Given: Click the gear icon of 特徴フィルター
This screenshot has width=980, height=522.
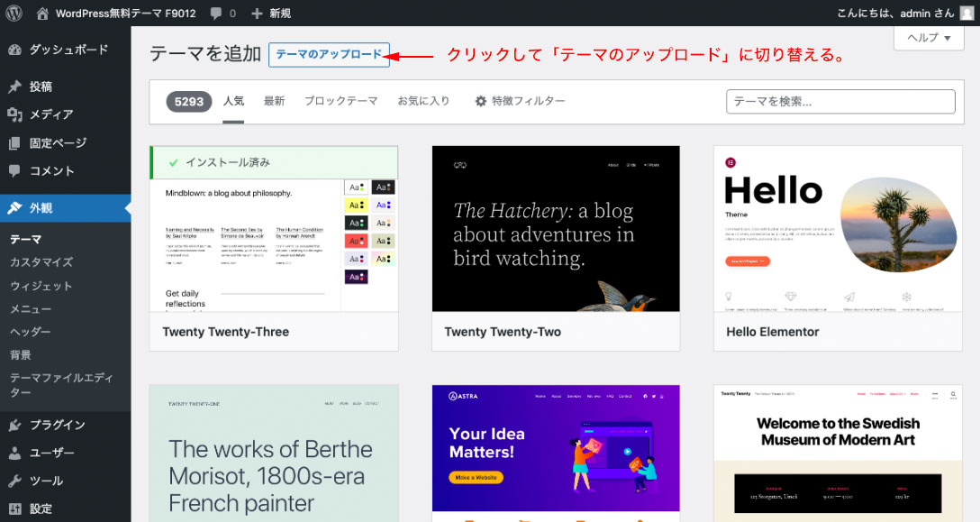Looking at the screenshot, I should point(481,101).
